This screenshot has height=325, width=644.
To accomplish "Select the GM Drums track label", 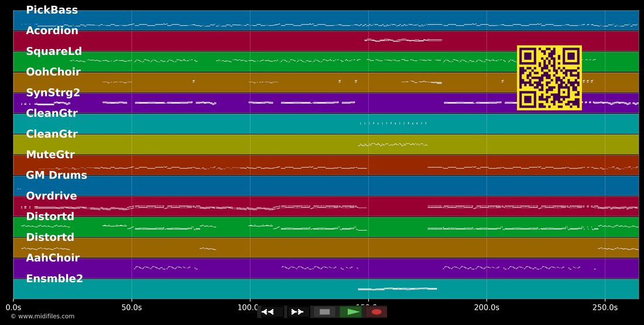I will [x=56, y=175].
